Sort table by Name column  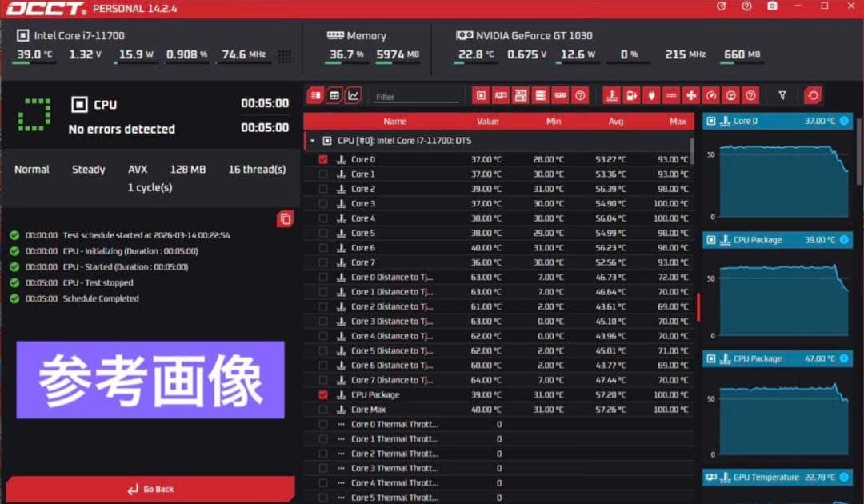[x=395, y=121]
